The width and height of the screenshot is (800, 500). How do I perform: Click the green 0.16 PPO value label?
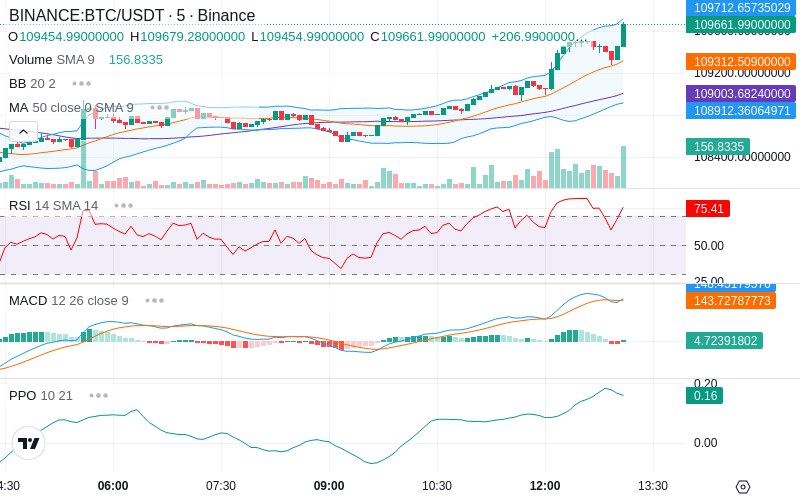point(705,395)
